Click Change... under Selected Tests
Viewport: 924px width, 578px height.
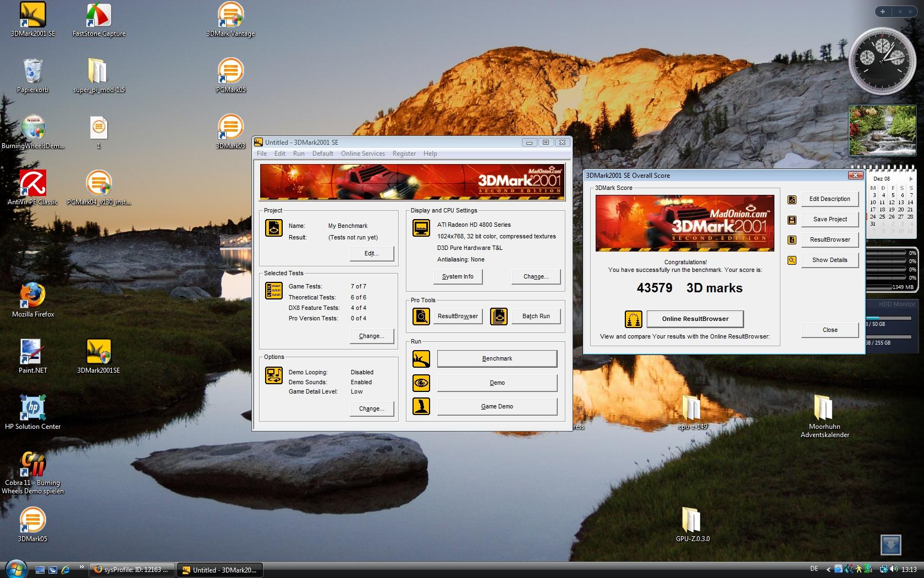(372, 336)
